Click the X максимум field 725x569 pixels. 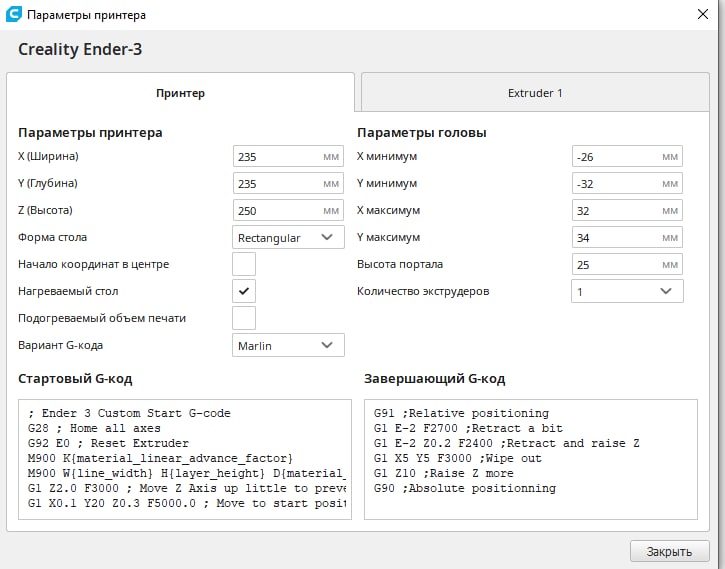coord(627,210)
